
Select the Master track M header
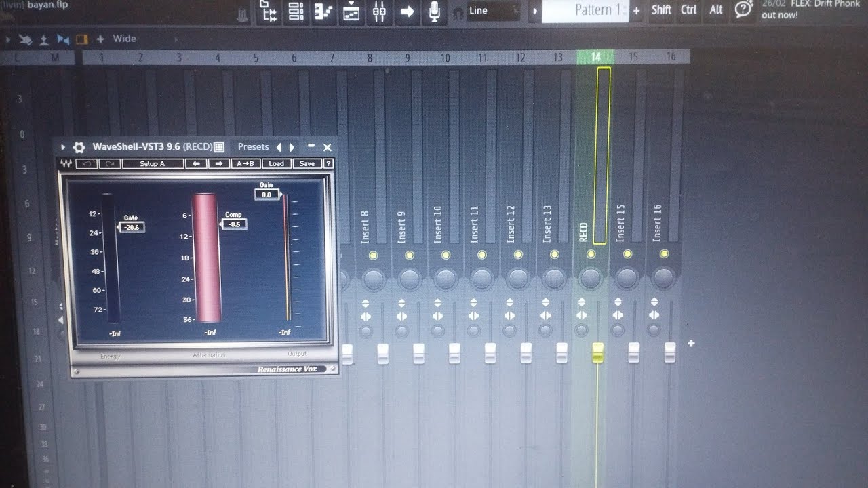pyautogui.click(x=56, y=58)
